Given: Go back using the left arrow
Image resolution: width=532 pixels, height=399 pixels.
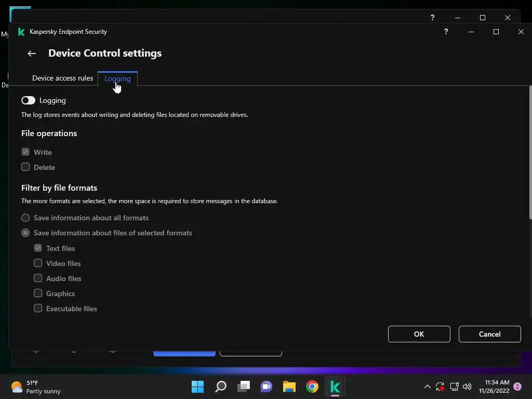Looking at the screenshot, I should pos(32,54).
